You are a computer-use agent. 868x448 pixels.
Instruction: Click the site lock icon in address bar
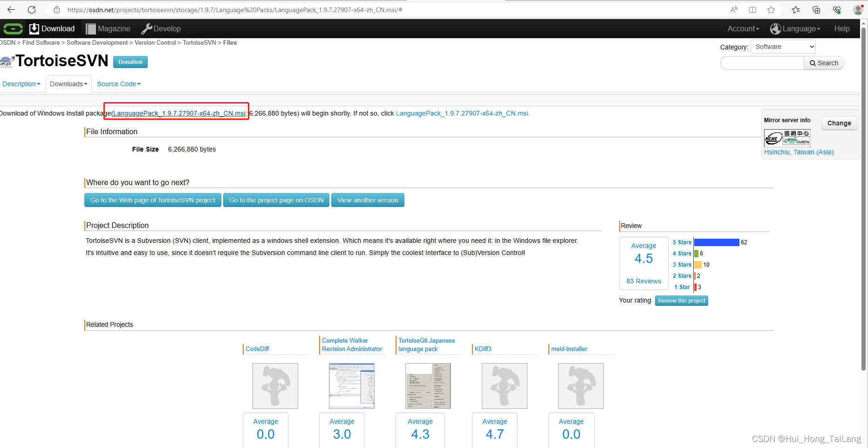click(x=57, y=9)
